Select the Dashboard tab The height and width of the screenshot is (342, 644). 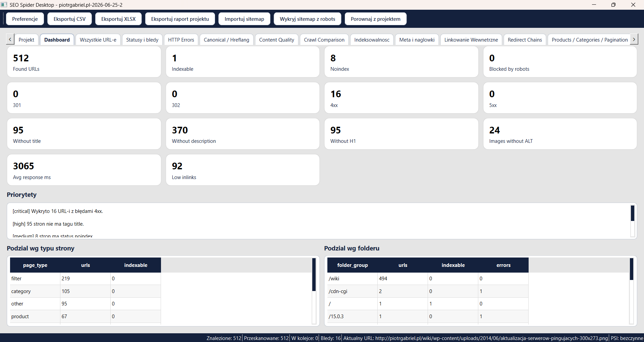pos(57,40)
